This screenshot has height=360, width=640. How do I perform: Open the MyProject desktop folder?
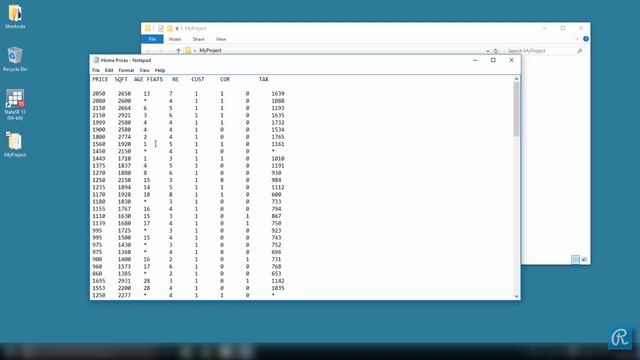click(15, 144)
